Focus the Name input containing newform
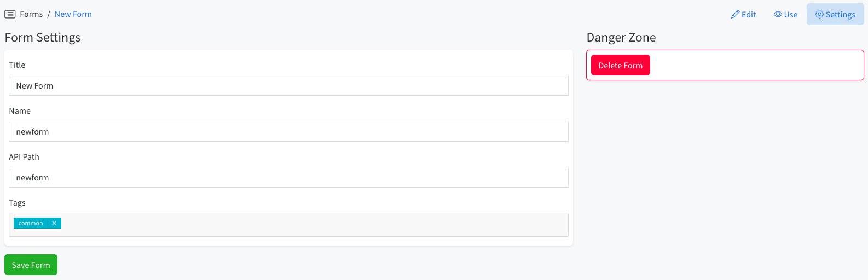 (288, 131)
